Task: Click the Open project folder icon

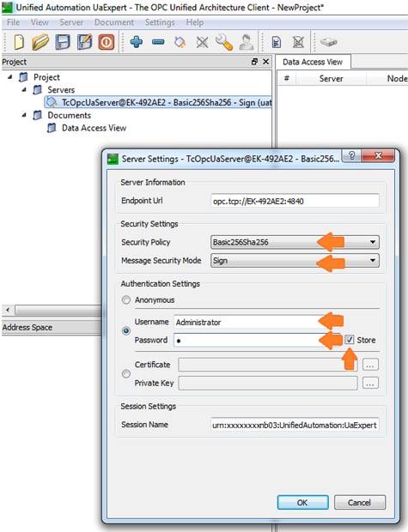Action: (40, 42)
